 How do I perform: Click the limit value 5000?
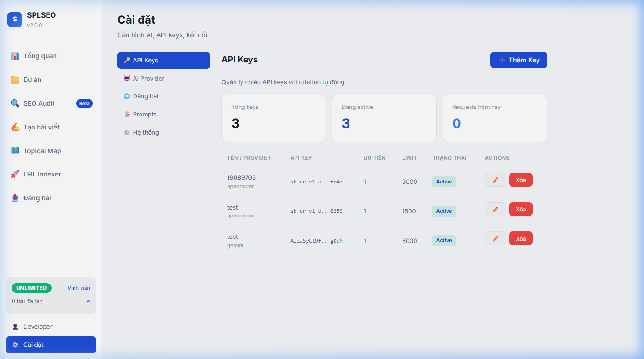(x=409, y=241)
